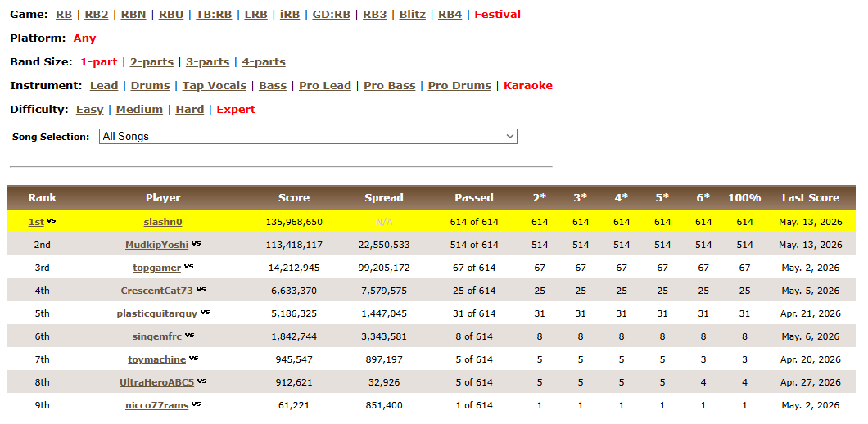Open CrescentCat73 player profile
The width and height of the screenshot is (868, 424).
tap(156, 291)
